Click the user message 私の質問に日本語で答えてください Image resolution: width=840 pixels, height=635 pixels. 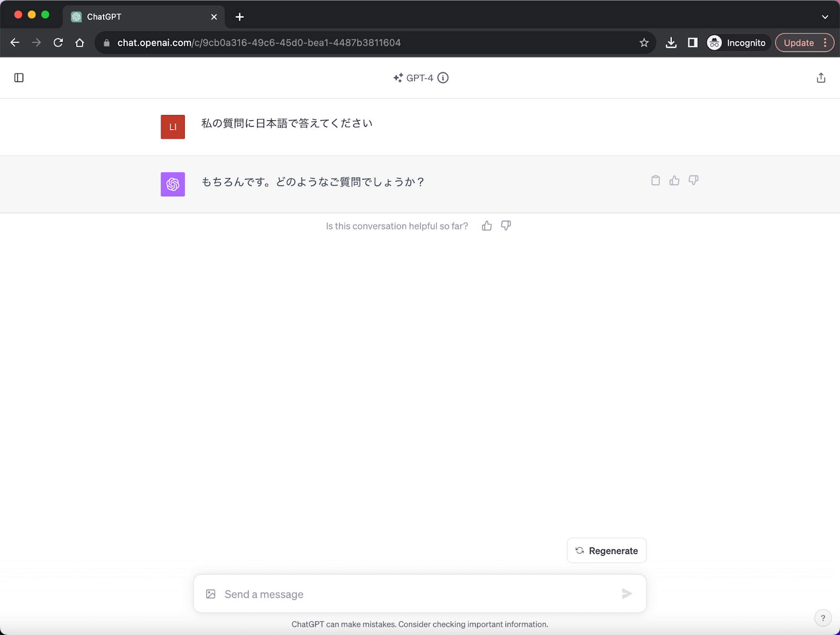tap(287, 123)
